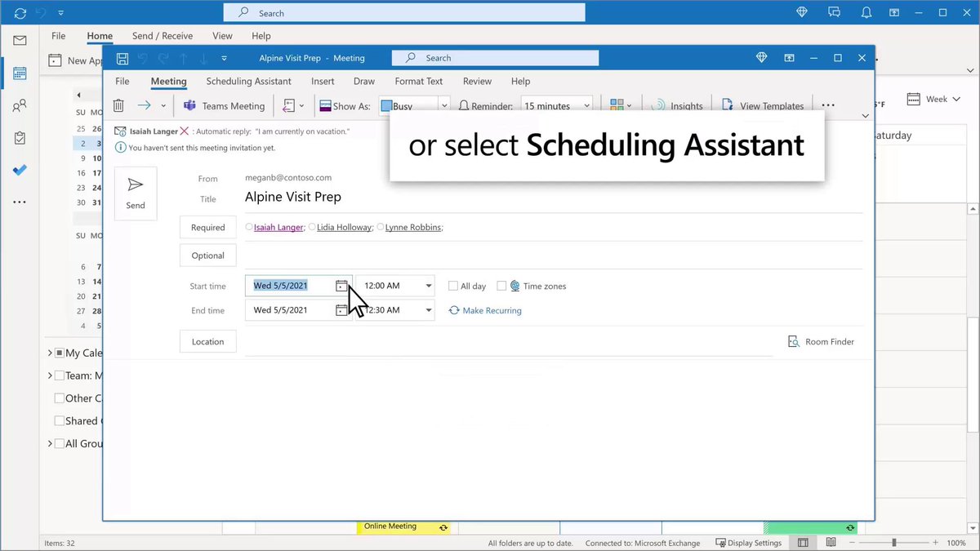The image size is (980, 551).
Task: Click Display Settings in the status bar
Action: point(748,543)
